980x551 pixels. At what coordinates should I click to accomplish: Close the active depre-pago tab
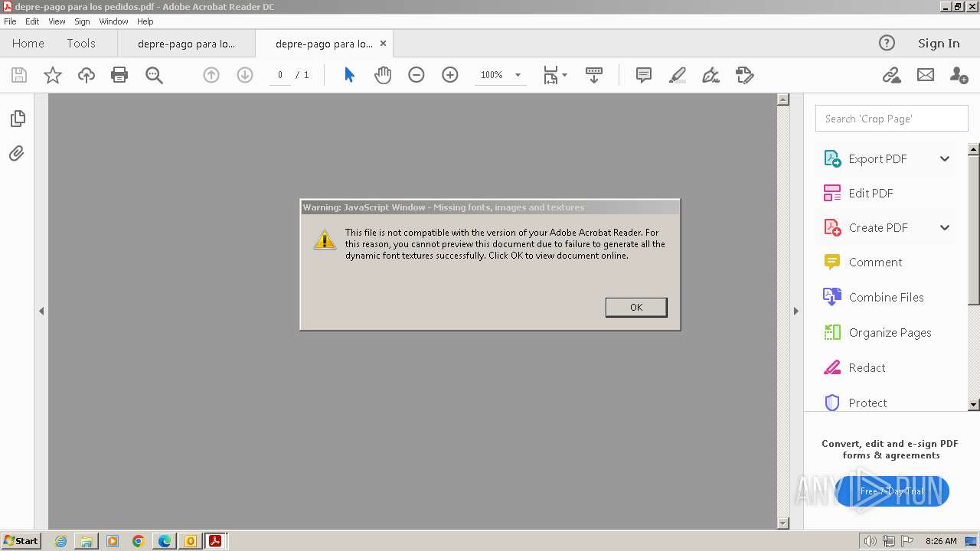point(383,44)
